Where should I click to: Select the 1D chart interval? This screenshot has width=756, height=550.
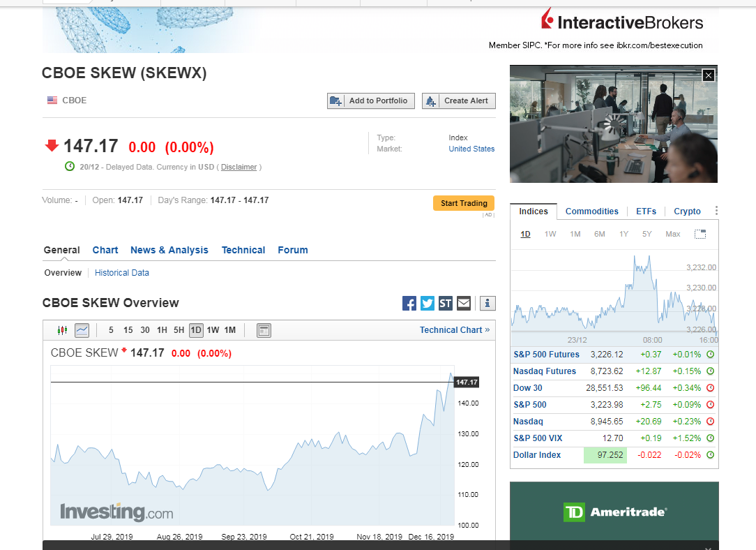(196, 330)
